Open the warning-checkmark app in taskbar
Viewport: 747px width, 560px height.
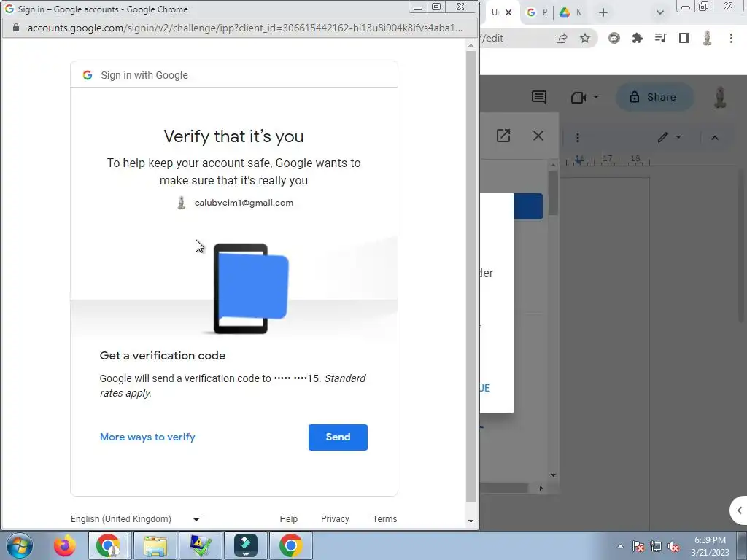point(201,545)
